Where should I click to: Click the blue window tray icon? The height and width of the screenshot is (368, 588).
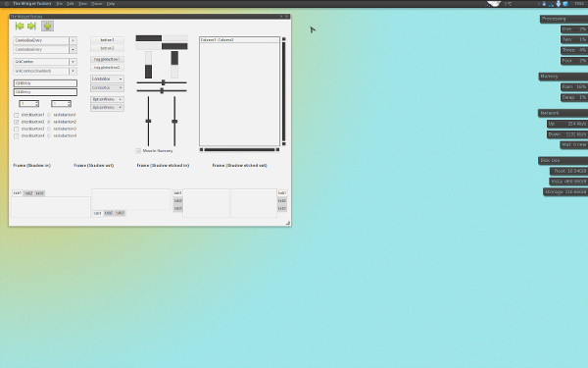565,4
